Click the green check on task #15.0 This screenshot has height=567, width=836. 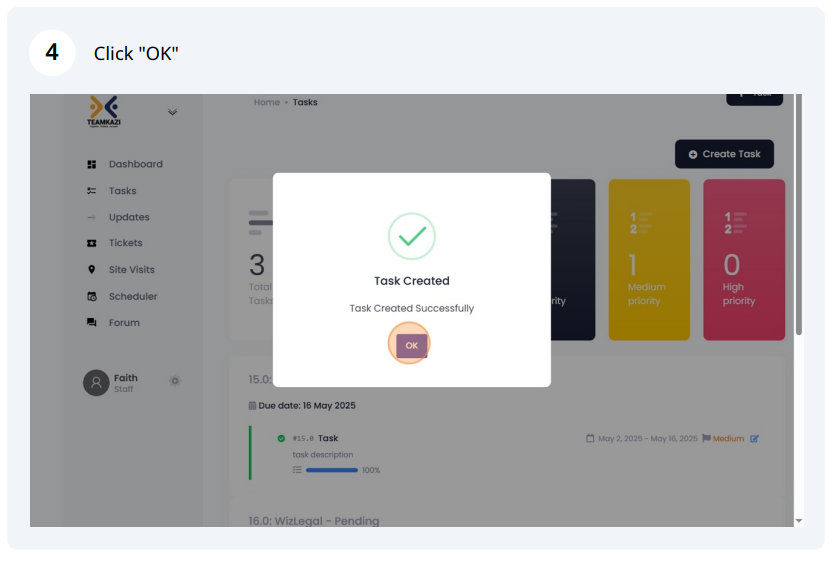click(281, 438)
